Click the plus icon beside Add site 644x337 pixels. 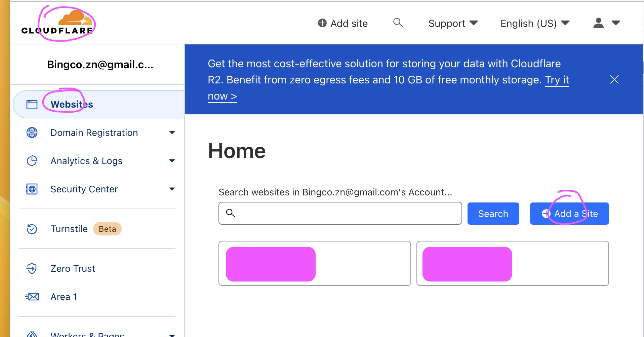pyautogui.click(x=322, y=23)
